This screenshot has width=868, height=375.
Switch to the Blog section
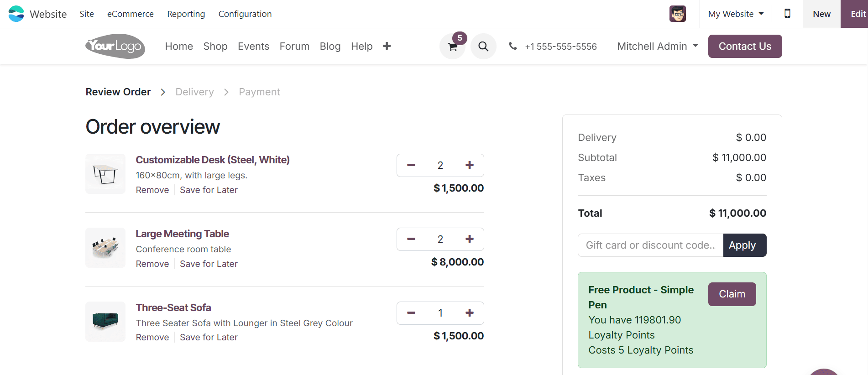coord(330,46)
